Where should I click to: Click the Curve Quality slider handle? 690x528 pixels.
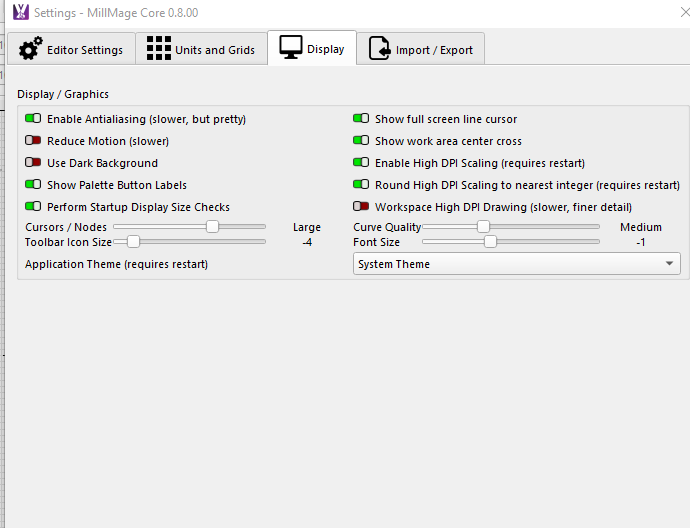point(483,227)
